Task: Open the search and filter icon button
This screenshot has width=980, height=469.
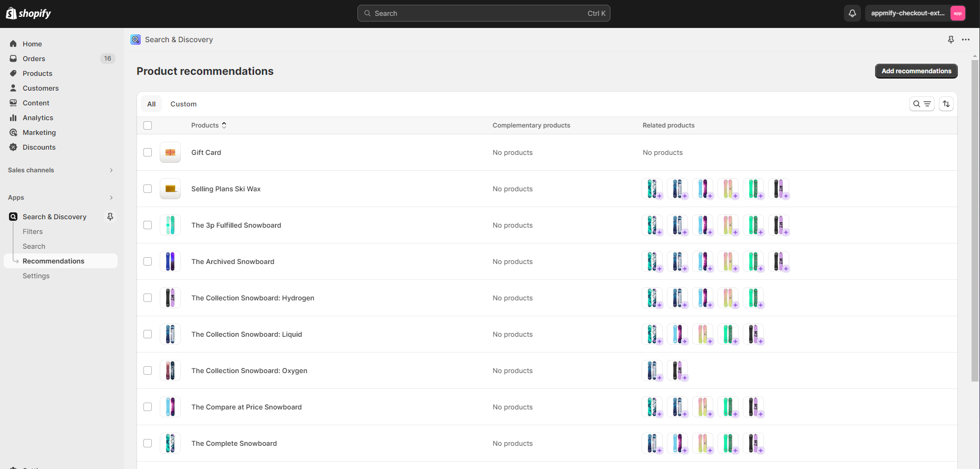Action: click(x=921, y=104)
